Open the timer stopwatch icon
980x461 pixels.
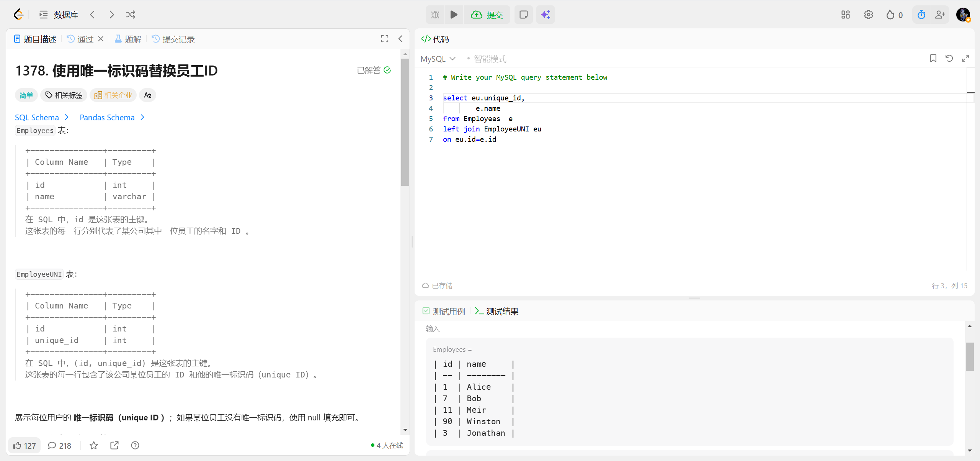(921, 15)
